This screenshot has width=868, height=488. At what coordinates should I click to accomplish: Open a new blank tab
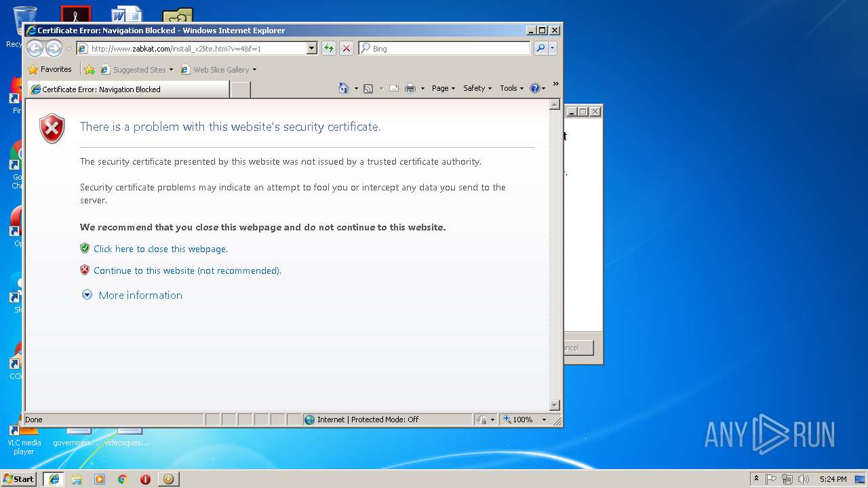240,89
